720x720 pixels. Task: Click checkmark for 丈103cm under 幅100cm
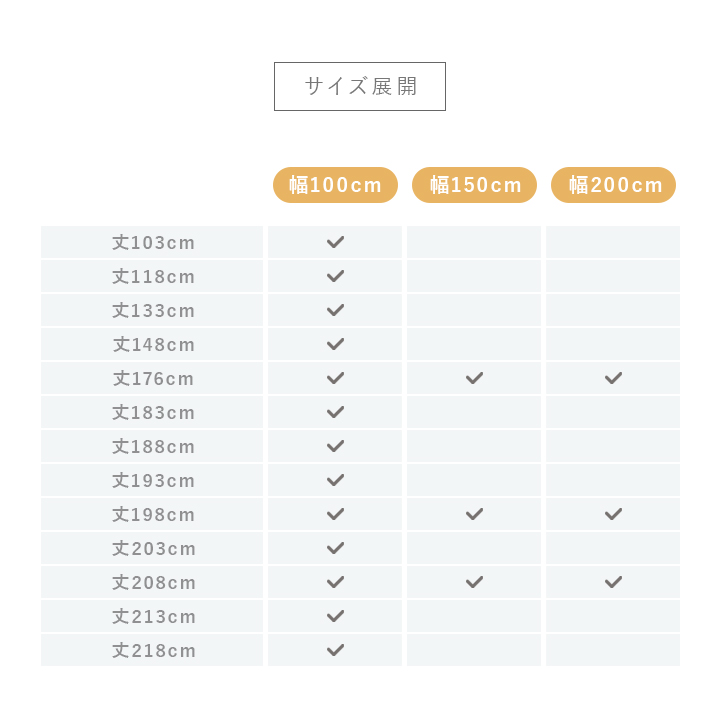point(335,242)
